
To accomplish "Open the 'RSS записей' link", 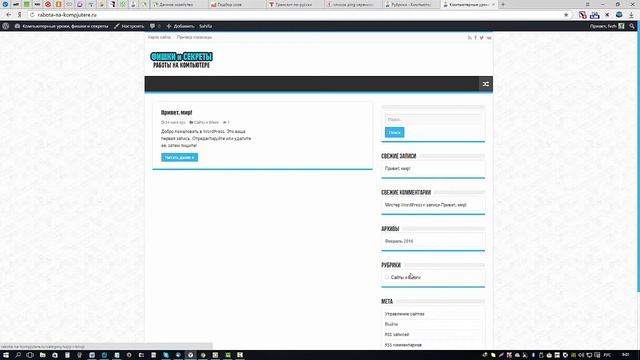I will 397,334.
